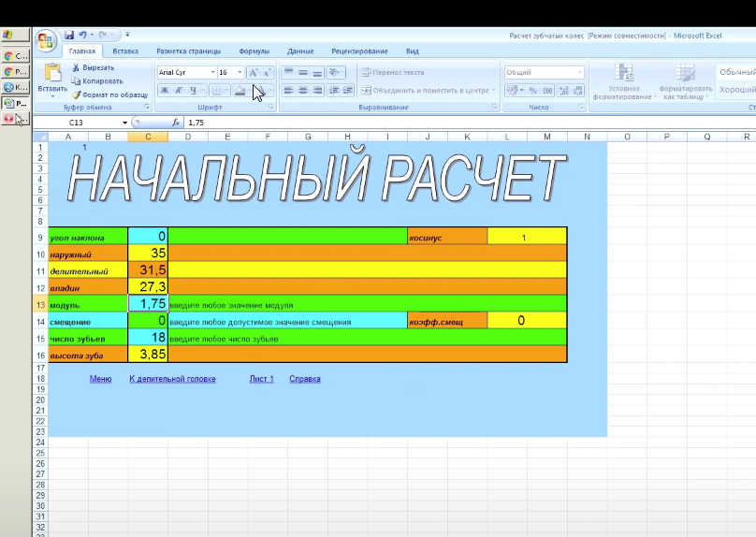
Task: Switch to Разметка страницы tab
Action: click(188, 51)
